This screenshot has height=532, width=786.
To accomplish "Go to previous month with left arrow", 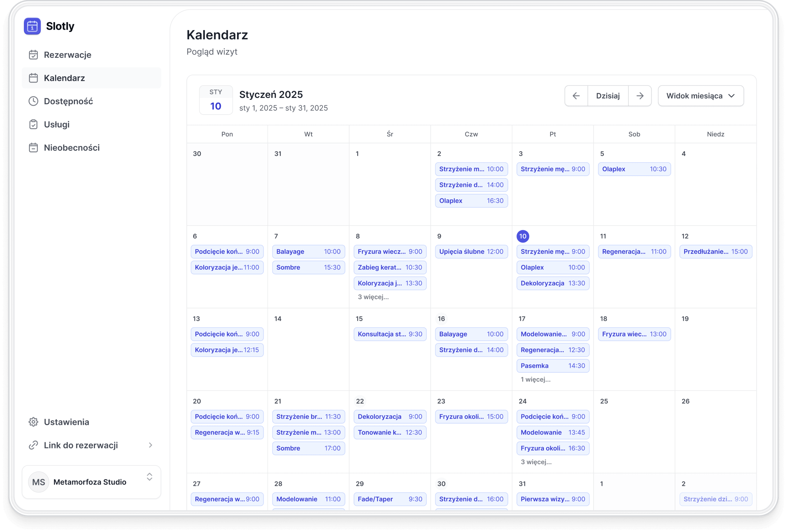I will pyautogui.click(x=576, y=96).
